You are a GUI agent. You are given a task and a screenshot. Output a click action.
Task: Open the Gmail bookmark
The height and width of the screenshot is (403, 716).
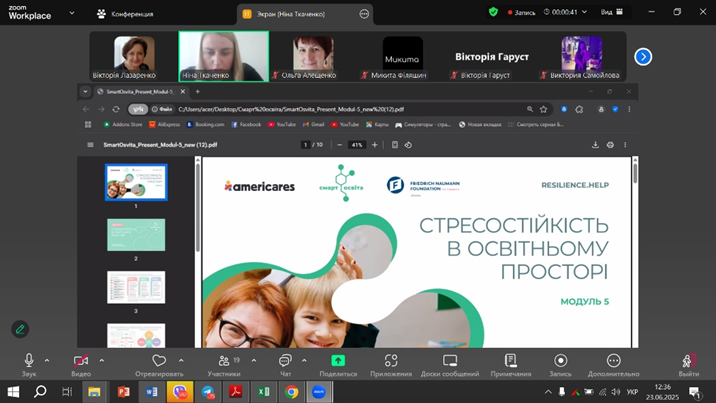coord(313,125)
